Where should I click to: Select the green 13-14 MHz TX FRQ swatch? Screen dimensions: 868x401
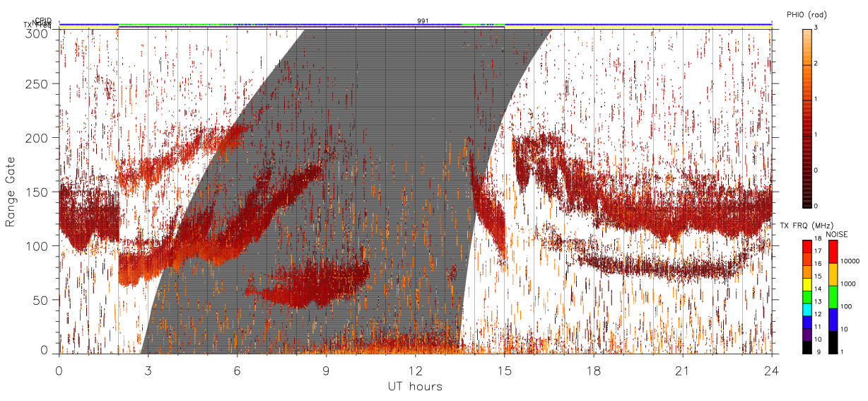pos(807,297)
